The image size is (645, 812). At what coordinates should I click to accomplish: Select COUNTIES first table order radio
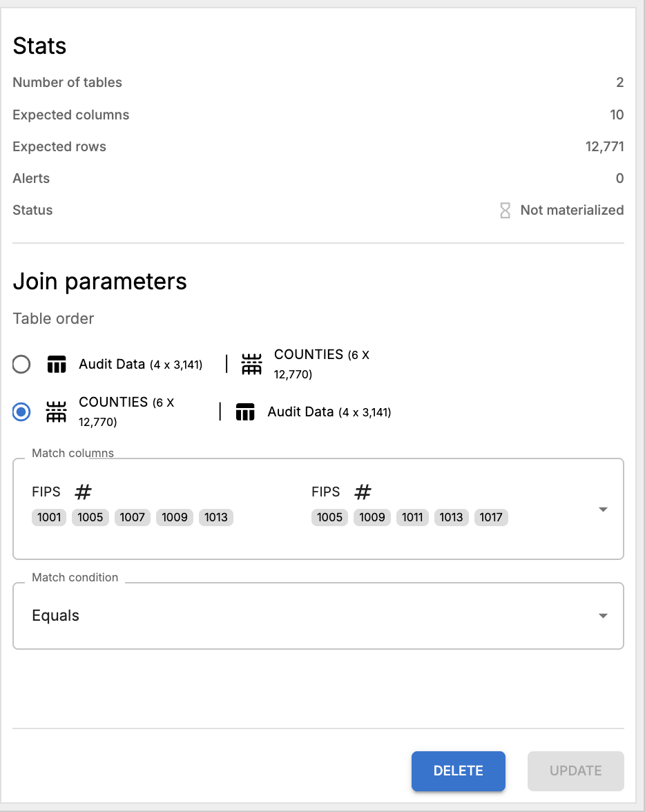[21, 412]
